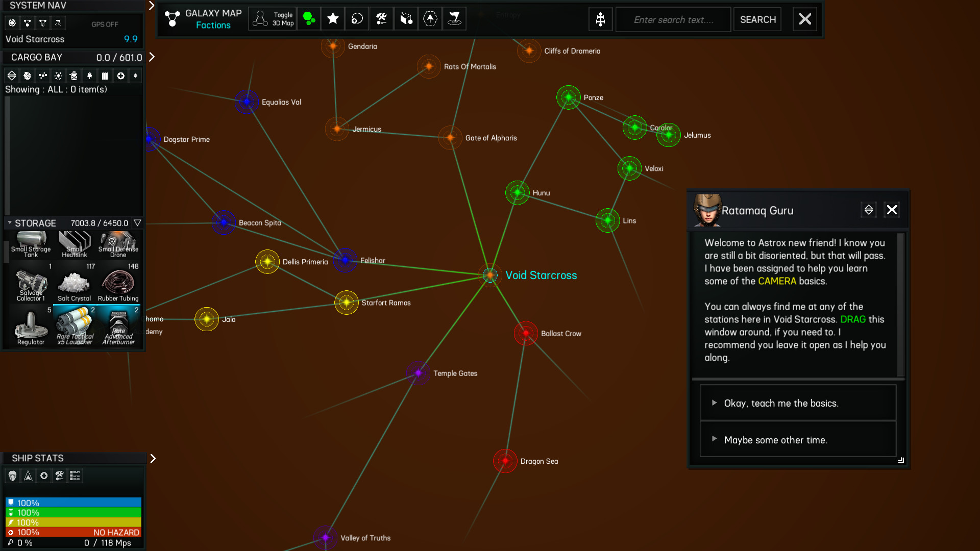Click the medical cross filter in Cargo Bay toolbar
980x551 pixels.
121,76
